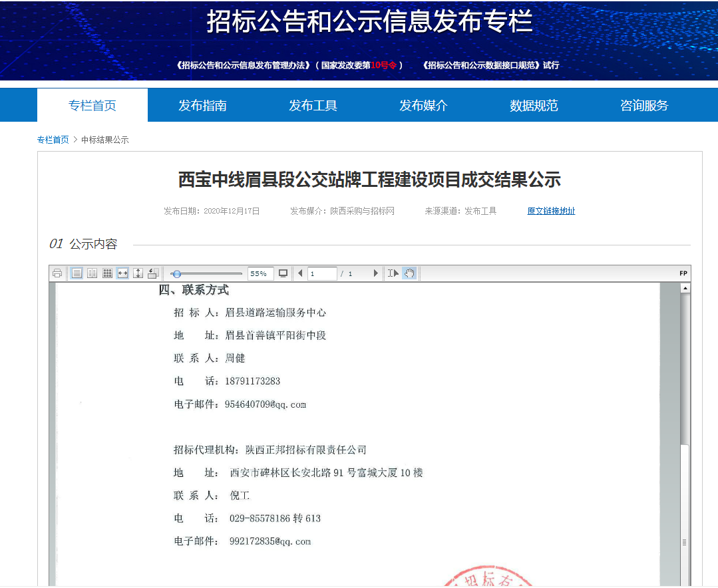Print the document with the printer icon
Image resolution: width=718 pixels, height=588 pixels.
[x=57, y=273]
